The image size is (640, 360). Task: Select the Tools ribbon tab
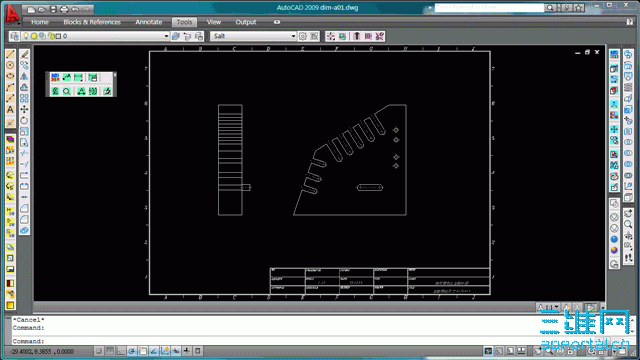(x=184, y=22)
